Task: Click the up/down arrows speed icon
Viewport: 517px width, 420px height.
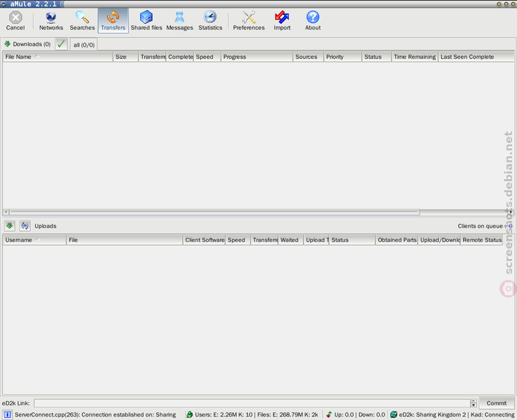Action: pos(329,414)
